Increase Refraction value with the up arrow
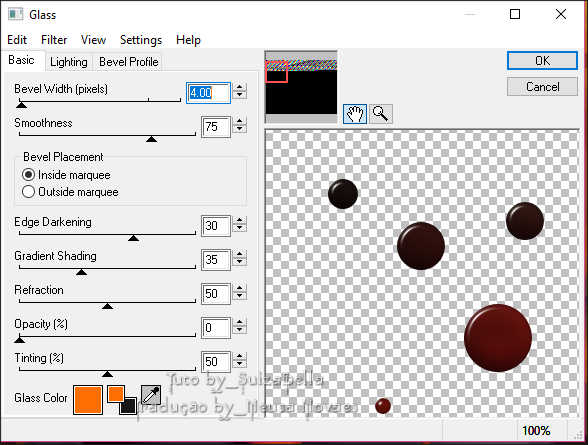Viewport: 588px width, 445px height. click(239, 288)
